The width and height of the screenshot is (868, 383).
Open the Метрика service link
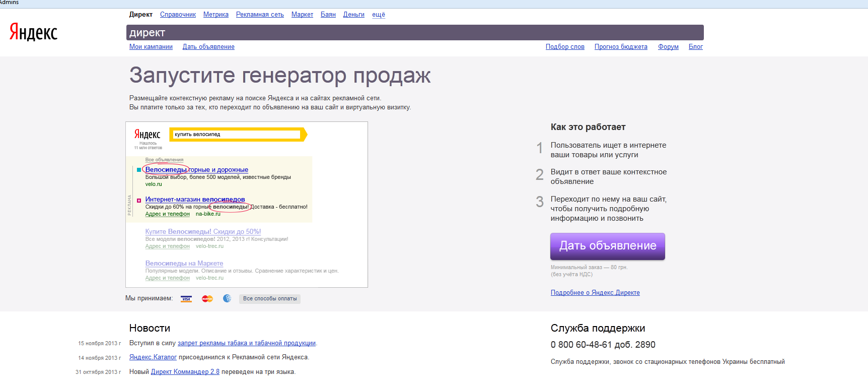[x=216, y=15]
